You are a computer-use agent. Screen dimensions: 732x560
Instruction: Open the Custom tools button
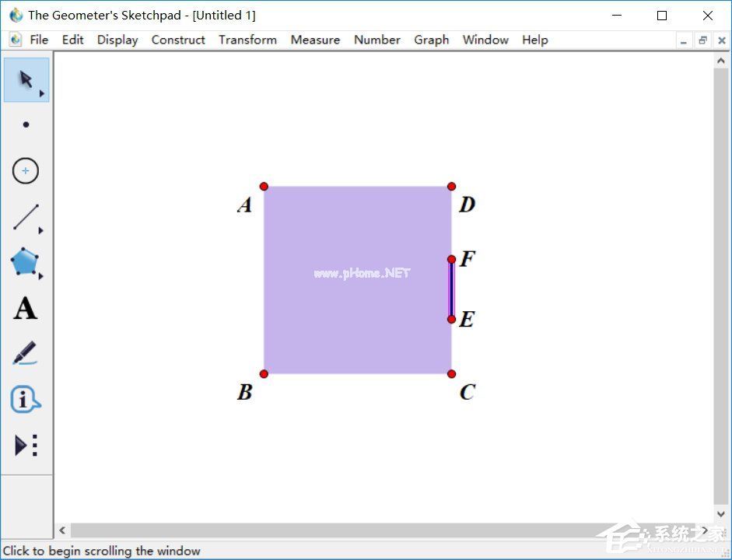coord(26,446)
